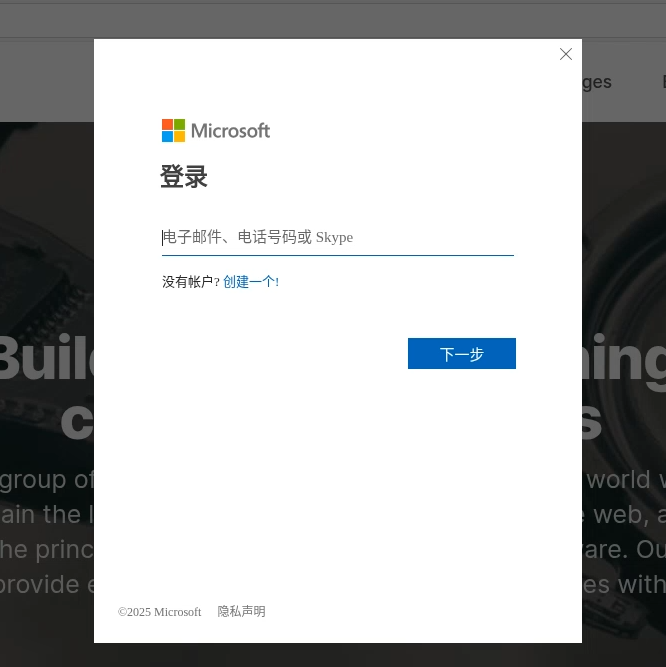Click the cut-off nav item at far right
The height and width of the screenshot is (667, 666).
[x=662, y=82]
